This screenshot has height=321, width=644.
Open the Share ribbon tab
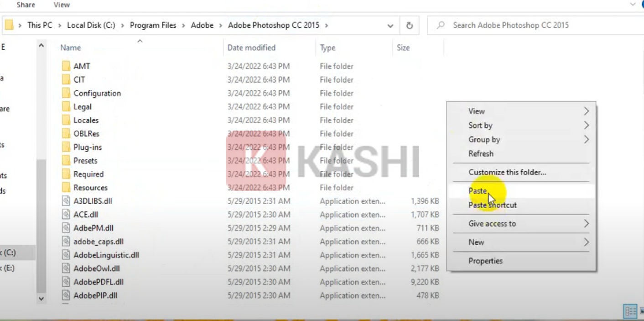26,5
